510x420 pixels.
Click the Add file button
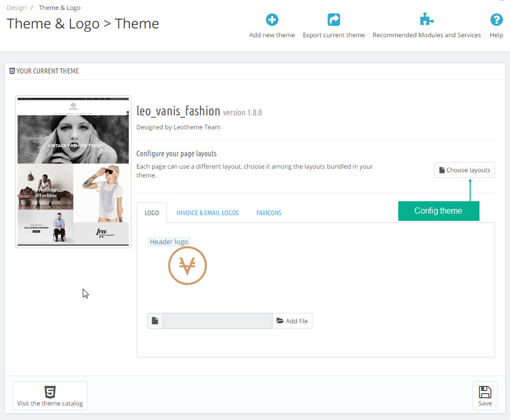(292, 321)
